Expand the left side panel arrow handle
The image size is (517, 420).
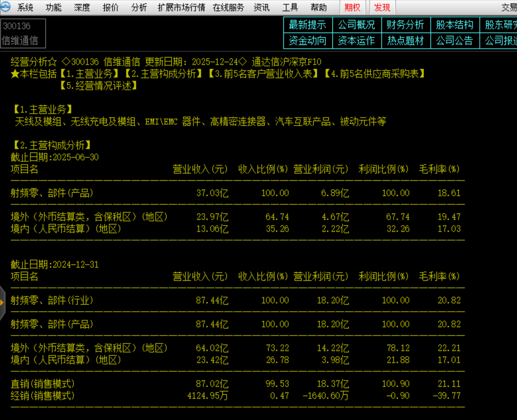2,303
